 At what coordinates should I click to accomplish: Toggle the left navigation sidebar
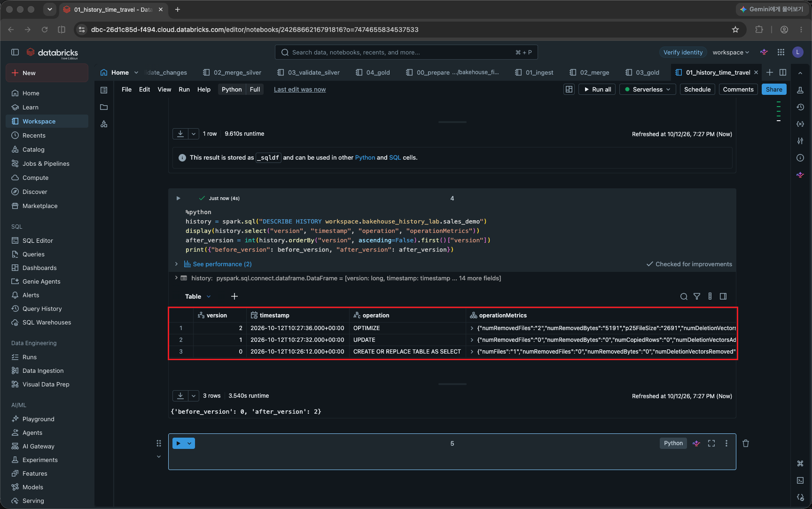pos(15,52)
